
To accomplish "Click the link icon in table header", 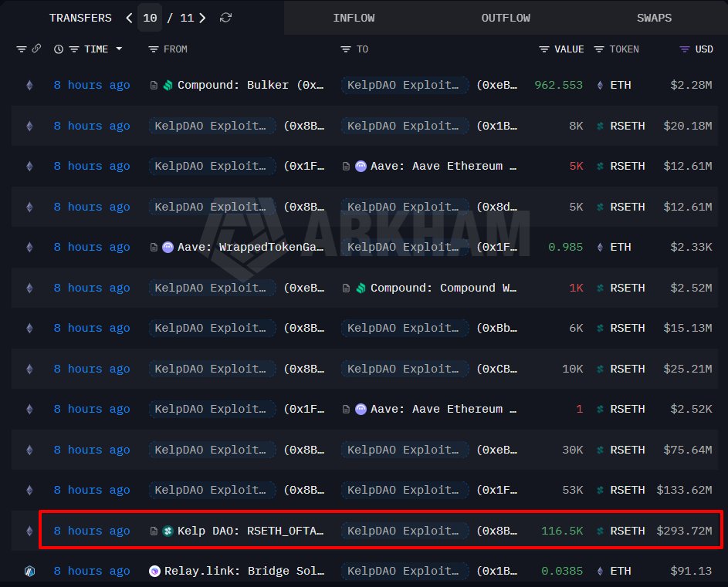I will click(36, 49).
